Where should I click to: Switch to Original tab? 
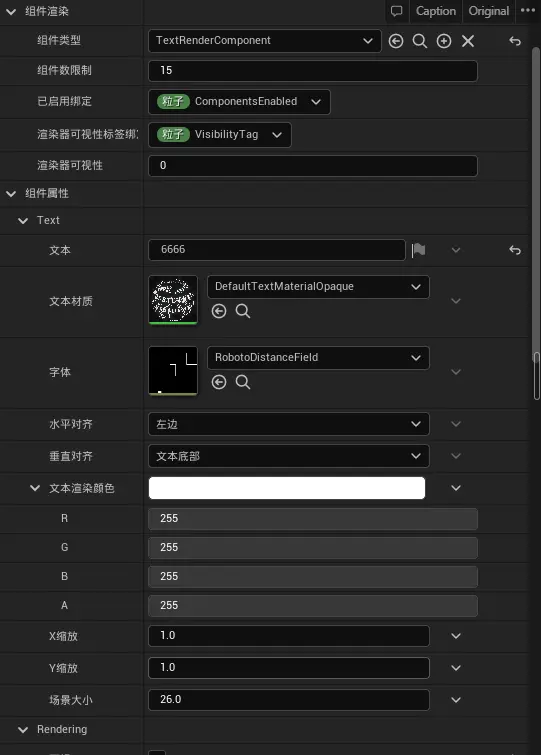click(489, 11)
